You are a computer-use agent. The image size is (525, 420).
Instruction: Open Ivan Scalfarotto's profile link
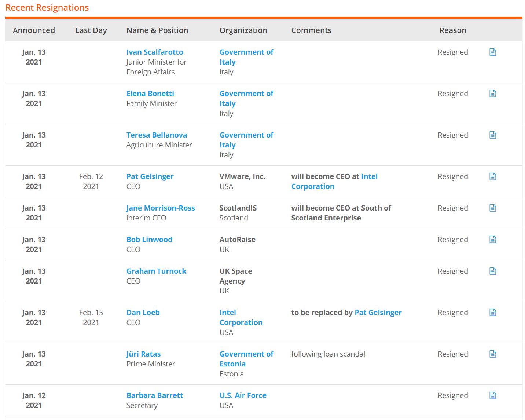point(155,52)
